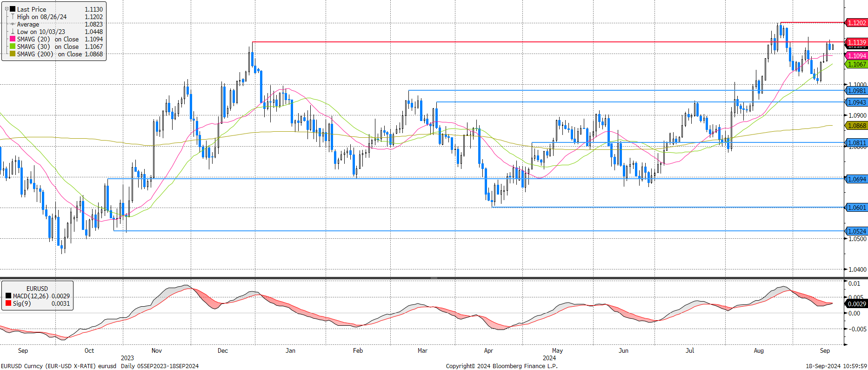The height and width of the screenshot is (370, 868).
Task: Click the pink 1.1094 axis tag
Action: [856, 56]
